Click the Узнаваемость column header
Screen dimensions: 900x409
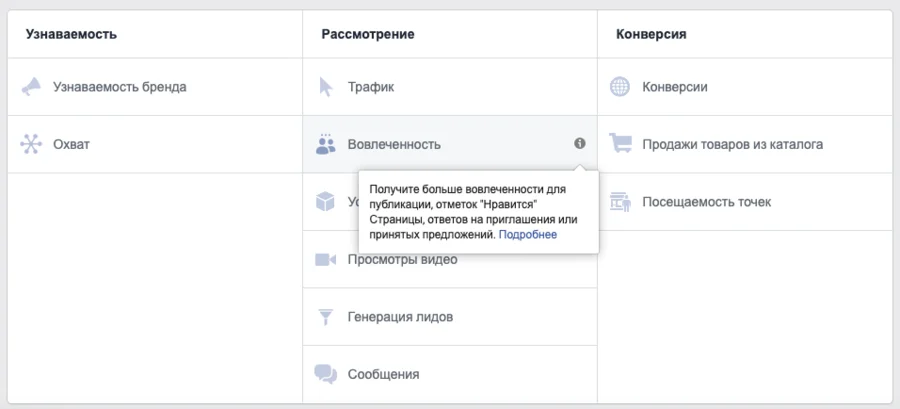[71, 34]
